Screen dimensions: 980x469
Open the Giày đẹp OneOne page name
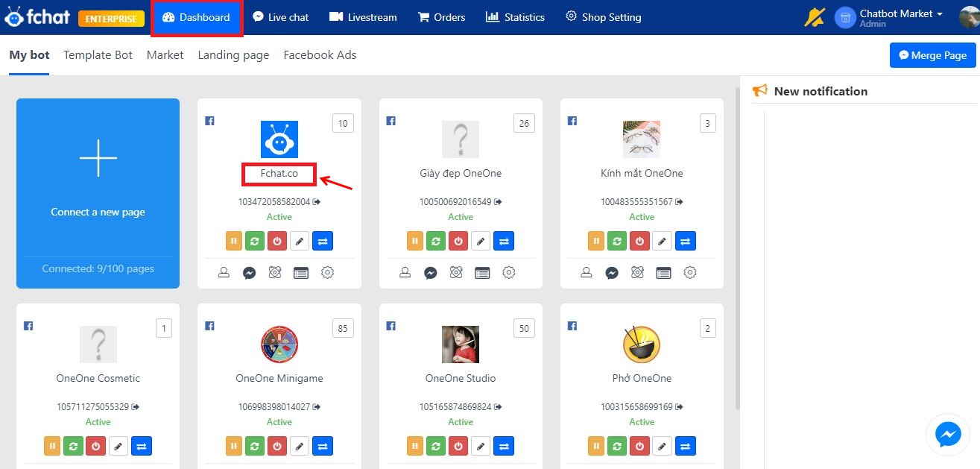coord(461,174)
